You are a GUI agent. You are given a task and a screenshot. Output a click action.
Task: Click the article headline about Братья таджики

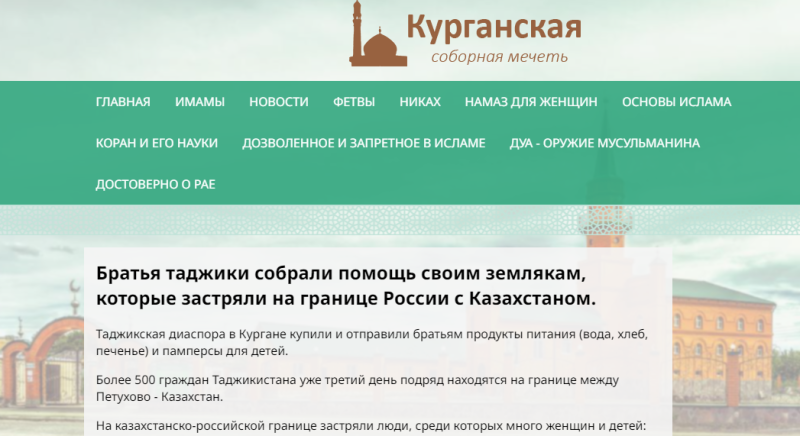point(346,286)
